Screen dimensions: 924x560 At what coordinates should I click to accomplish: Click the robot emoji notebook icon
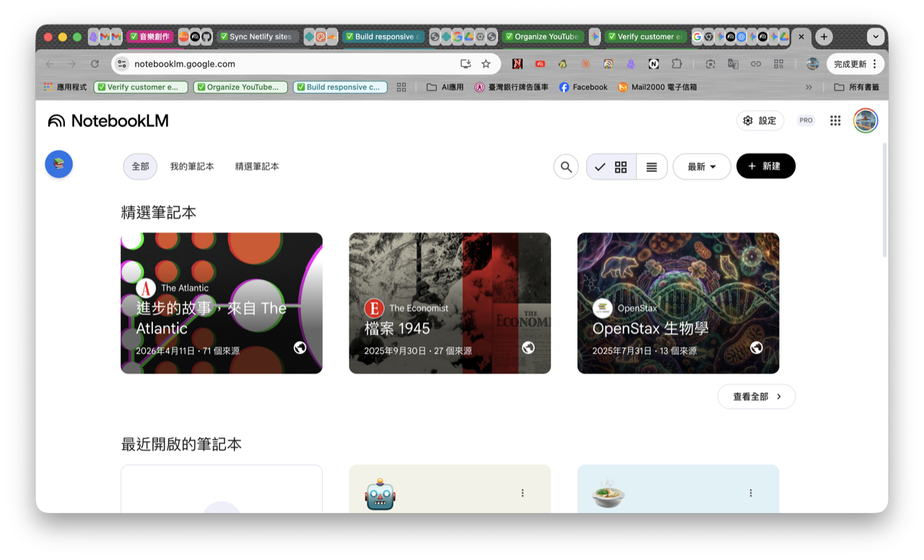380,495
